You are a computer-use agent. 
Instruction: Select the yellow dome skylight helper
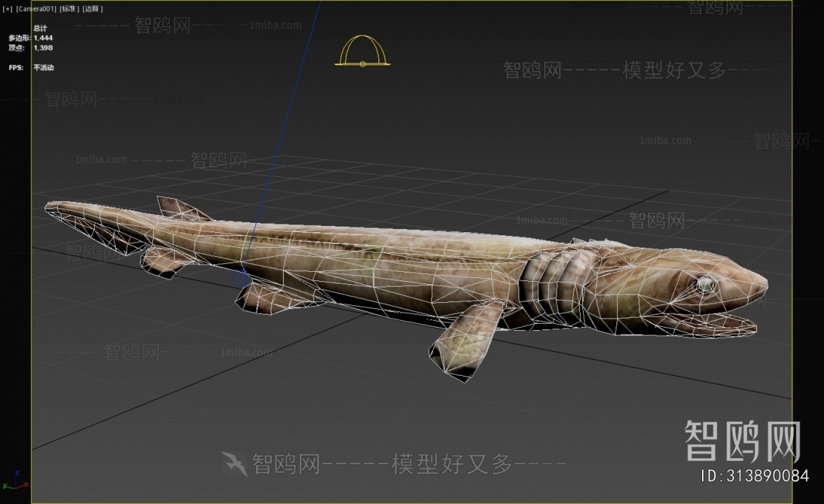click(x=362, y=50)
